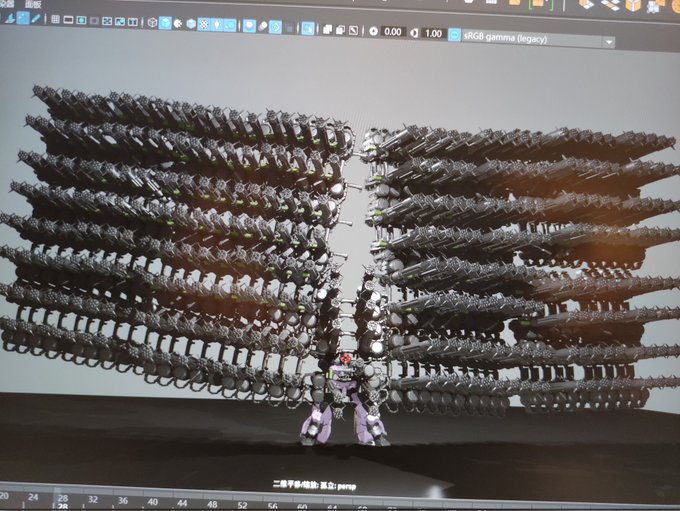Image resolution: width=680 pixels, height=511 pixels.
Task: Toggle the Safe Title icon
Action: pyautogui.click(x=133, y=22)
